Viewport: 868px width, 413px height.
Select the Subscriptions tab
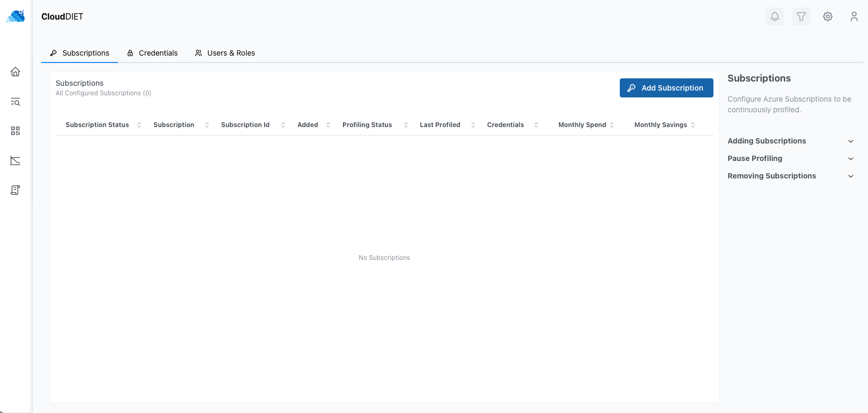(x=80, y=53)
